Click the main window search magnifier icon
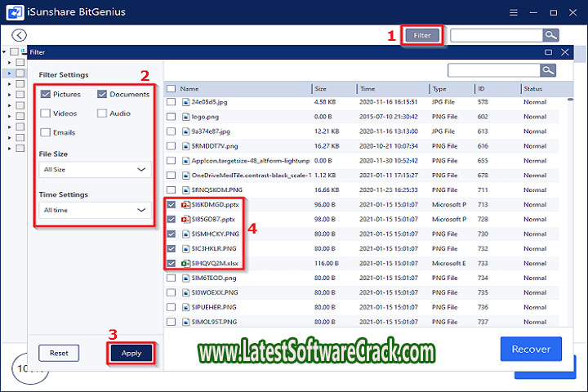 552,35
